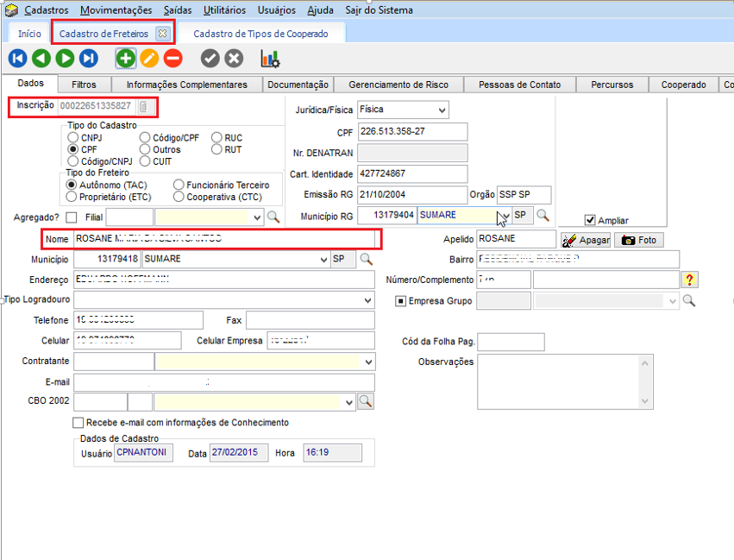This screenshot has height=560, width=734.
Task: Toggle the Agregado checkbox
Action: coord(72,217)
